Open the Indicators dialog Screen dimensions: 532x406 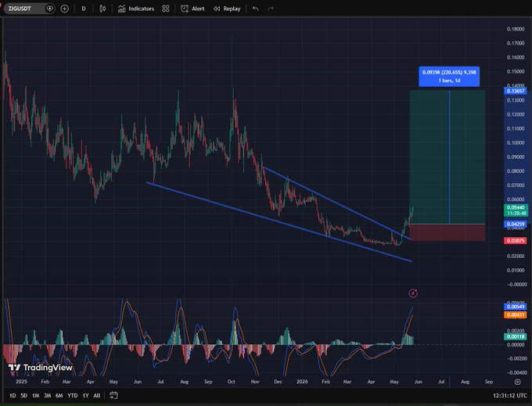[x=135, y=9]
